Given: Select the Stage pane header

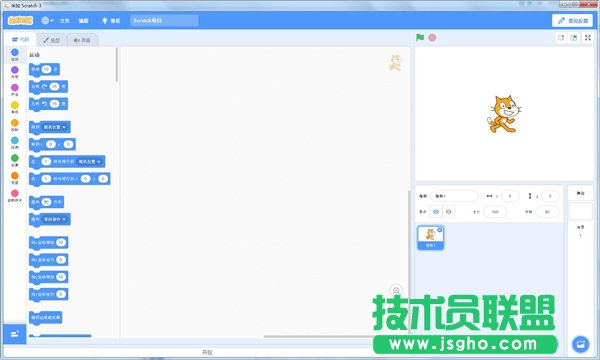Looking at the screenshot, I should coord(580,193).
